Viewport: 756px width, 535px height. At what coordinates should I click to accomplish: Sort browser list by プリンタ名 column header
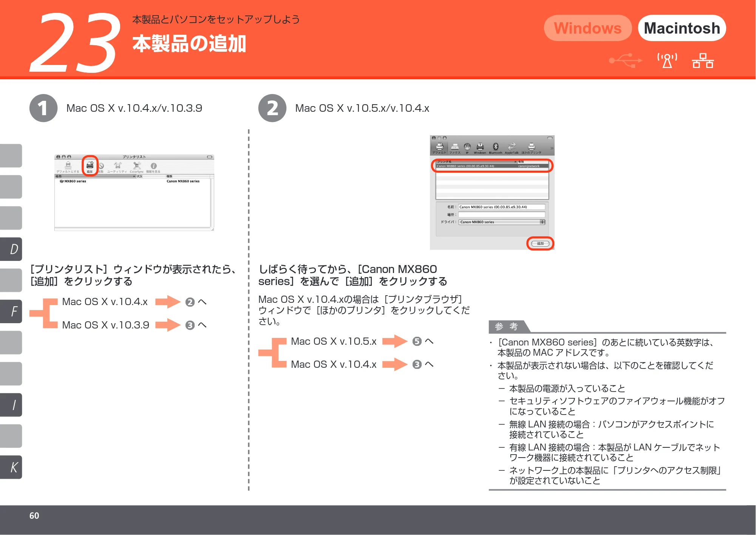476,162
